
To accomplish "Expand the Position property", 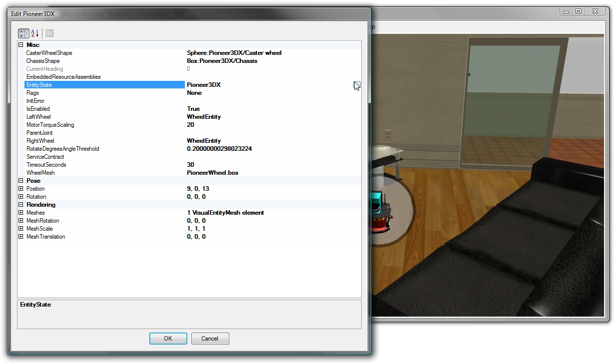I will coord(20,188).
